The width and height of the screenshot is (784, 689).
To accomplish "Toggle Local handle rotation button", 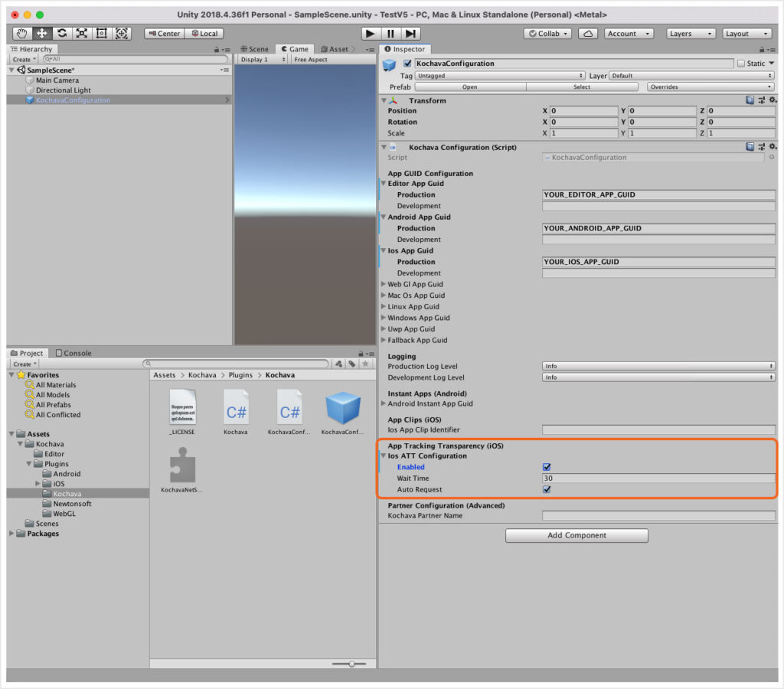I will pyautogui.click(x=204, y=34).
